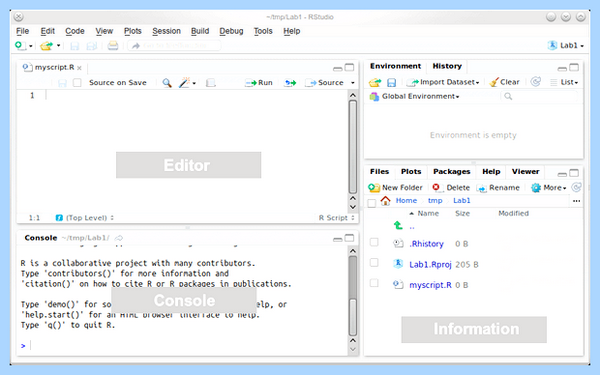Open the Session menu
The height and width of the screenshot is (375, 600).
click(x=166, y=31)
